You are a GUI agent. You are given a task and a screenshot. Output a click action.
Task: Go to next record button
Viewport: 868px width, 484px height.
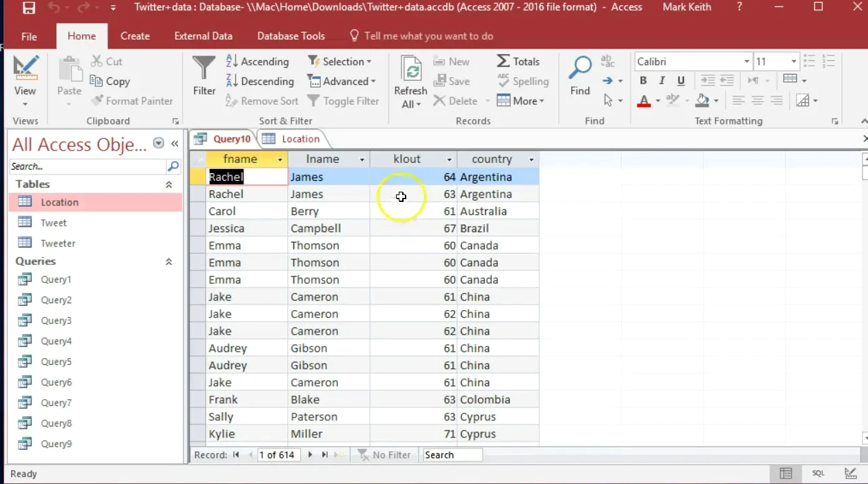pos(310,455)
